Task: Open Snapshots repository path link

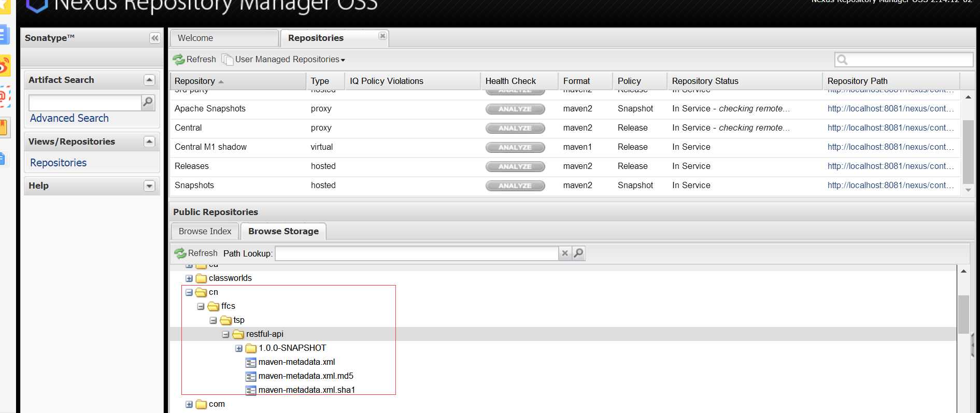Action: pyautogui.click(x=890, y=185)
